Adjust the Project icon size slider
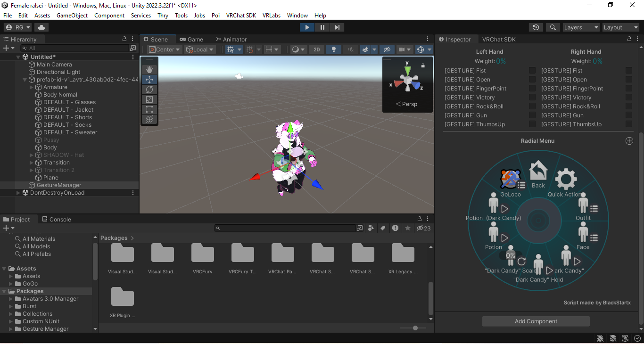644x344 pixels. point(415,328)
